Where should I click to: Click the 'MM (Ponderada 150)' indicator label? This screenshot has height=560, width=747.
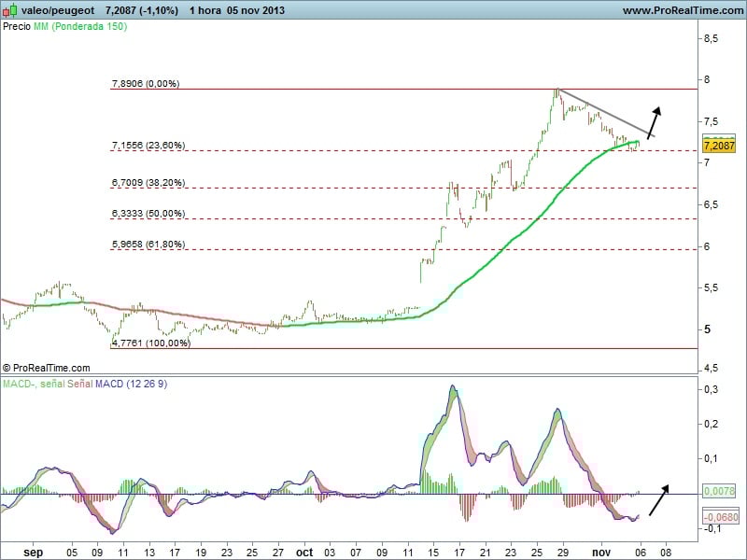click(80, 27)
